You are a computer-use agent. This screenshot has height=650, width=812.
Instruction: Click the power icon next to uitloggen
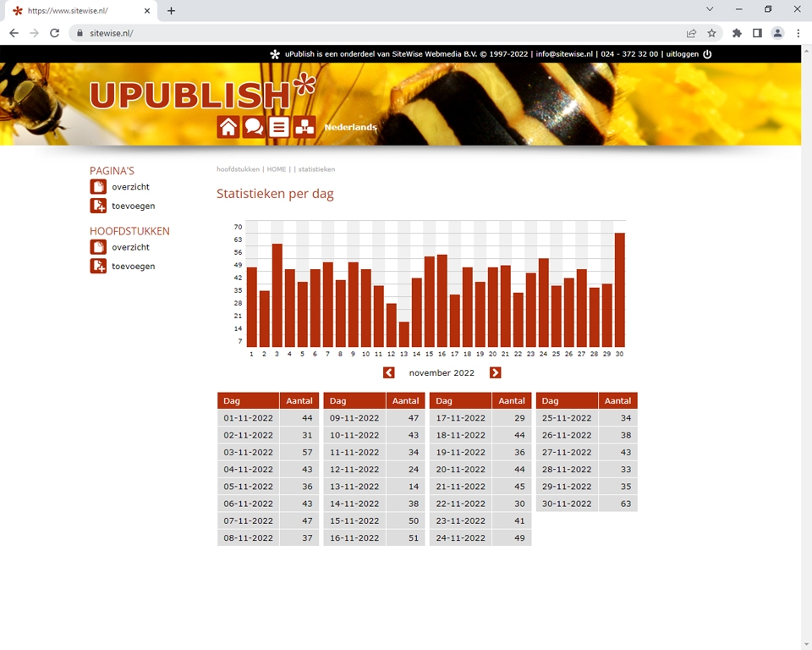click(x=707, y=54)
